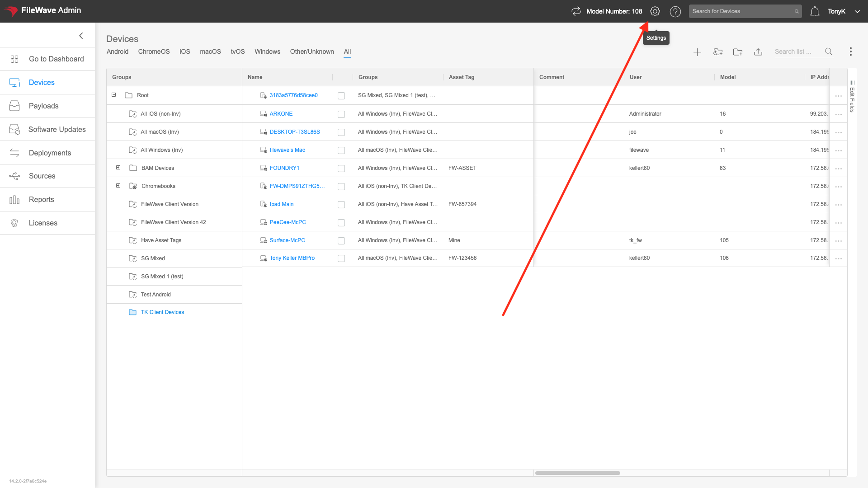The image size is (868, 488).
Task: Open Payloads in sidebar
Action: pyautogui.click(x=47, y=106)
